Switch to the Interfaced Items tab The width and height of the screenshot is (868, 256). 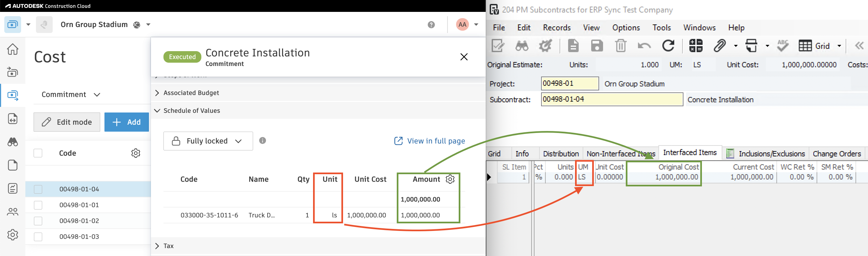690,152
